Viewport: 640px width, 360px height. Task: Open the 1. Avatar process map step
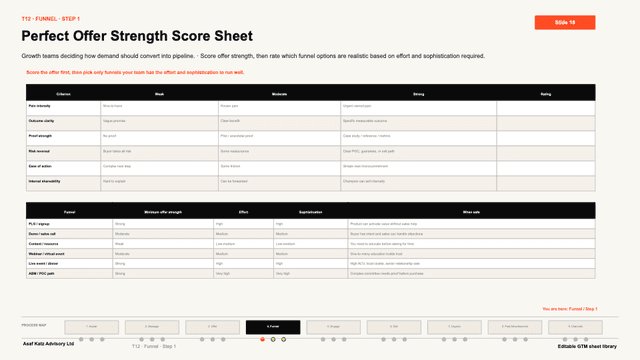91,327
